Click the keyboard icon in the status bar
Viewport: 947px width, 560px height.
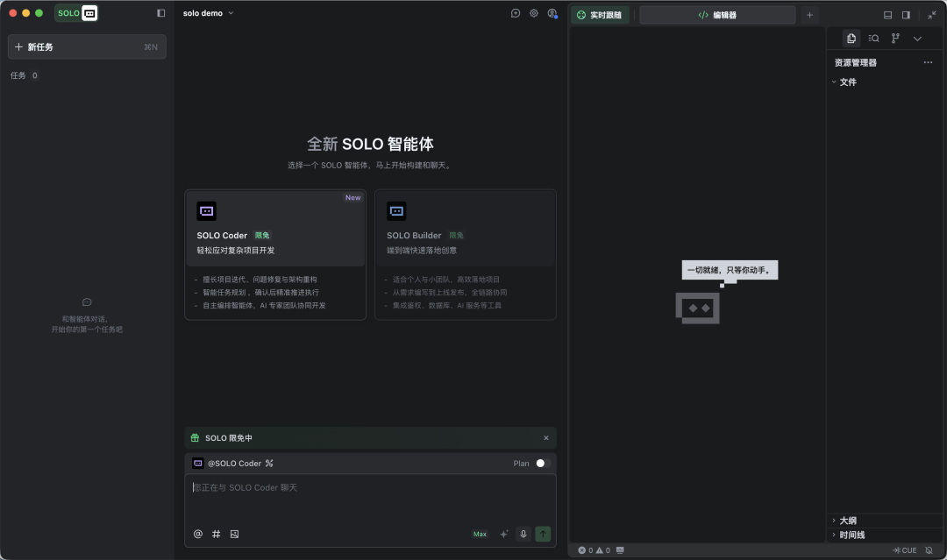[618, 550]
